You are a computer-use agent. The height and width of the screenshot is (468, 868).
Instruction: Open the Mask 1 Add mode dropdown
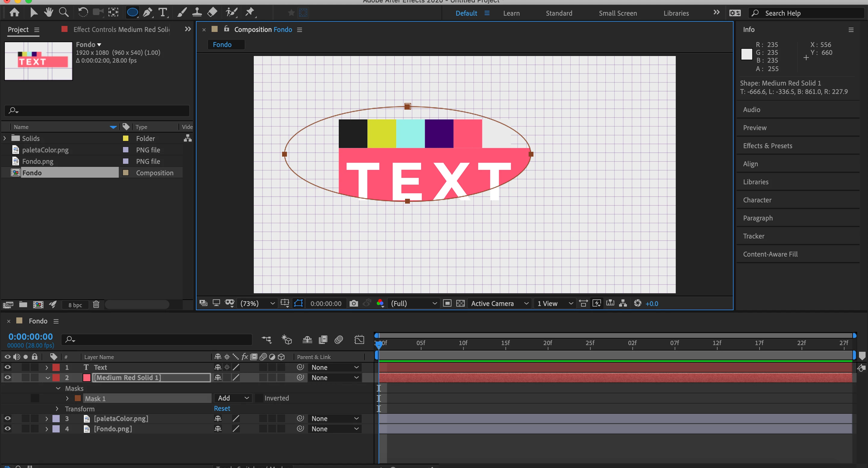pos(233,398)
